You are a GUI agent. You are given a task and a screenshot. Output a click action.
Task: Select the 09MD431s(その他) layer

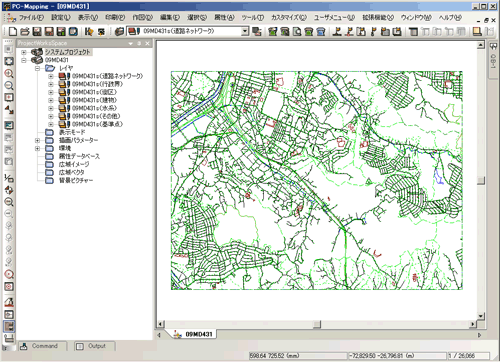coord(96,116)
